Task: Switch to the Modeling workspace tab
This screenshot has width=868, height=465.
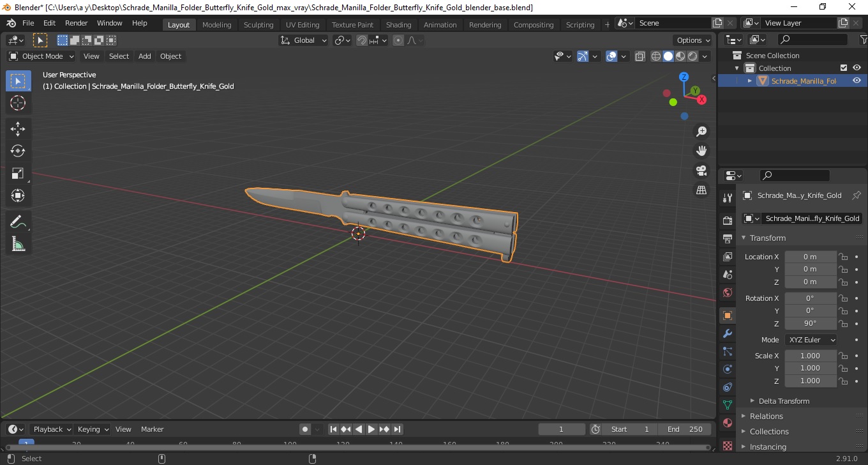Action: point(216,24)
